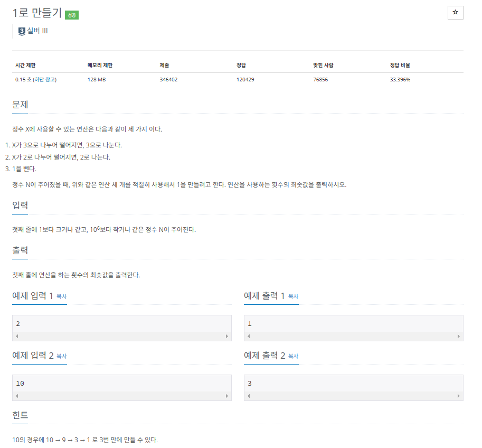Copy example input 2 via 복사
This screenshot has height=448, width=482.
[62, 356]
